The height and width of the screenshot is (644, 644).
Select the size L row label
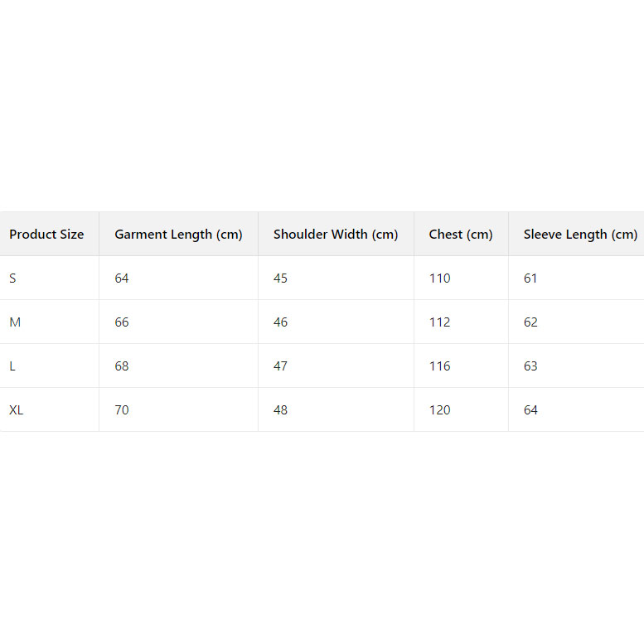(x=12, y=366)
